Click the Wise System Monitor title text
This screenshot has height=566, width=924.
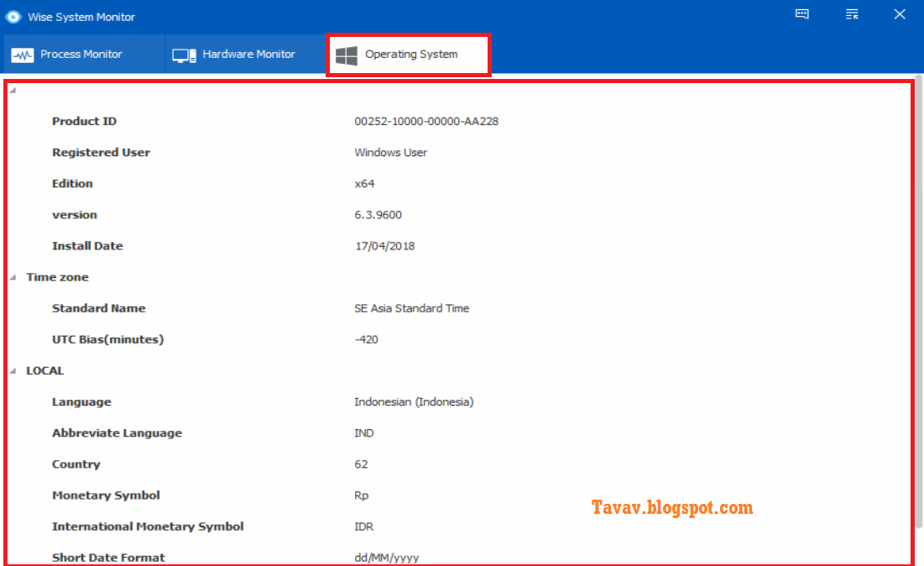coord(81,17)
